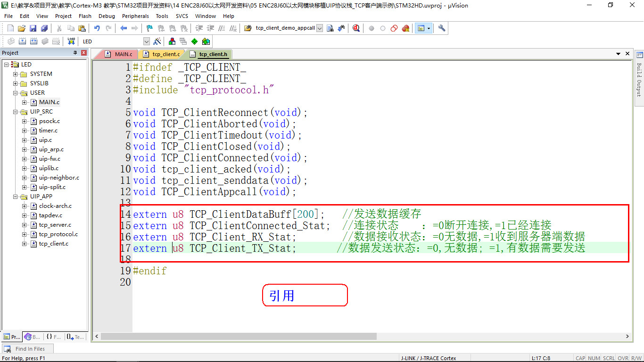Open the Debug menu
Viewport: 644px width, 362px height.
click(107, 16)
